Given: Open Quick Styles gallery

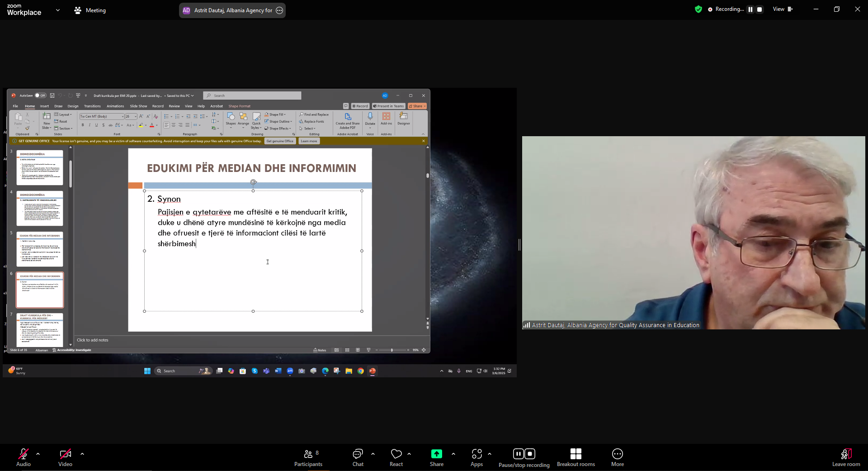Looking at the screenshot, I should click(256, 120).
